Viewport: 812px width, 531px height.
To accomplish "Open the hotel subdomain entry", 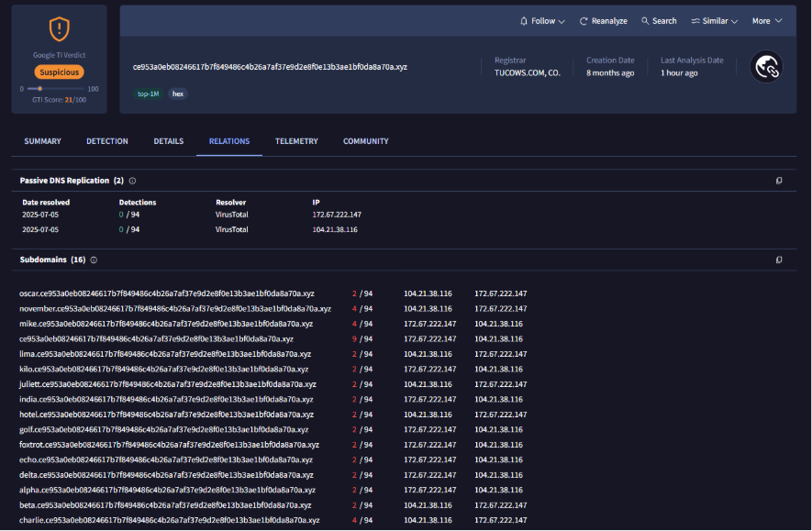I will [166, 415].
